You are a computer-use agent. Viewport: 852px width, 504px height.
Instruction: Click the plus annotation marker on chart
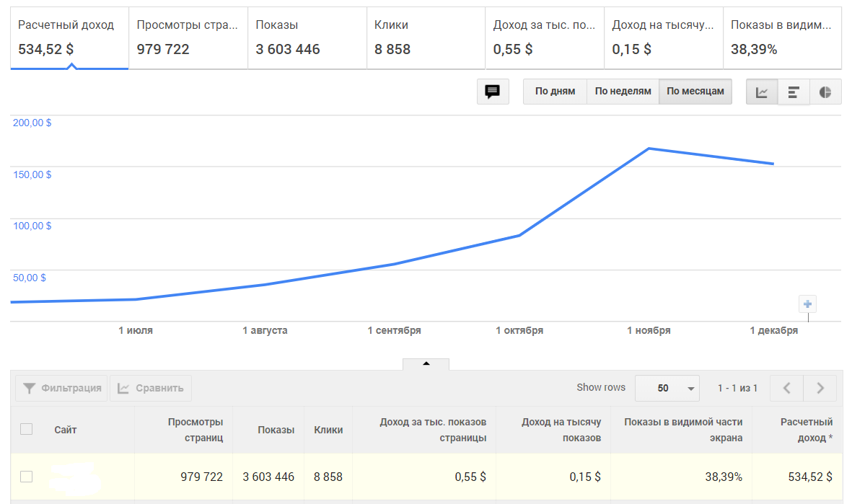(807, 304)
